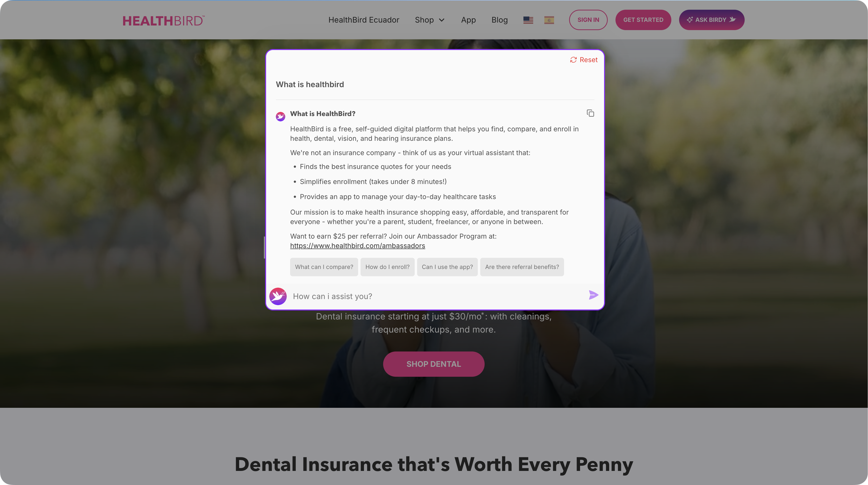Switch language using the US flag icon
This screenshot has height=485, width=868.
pyautogui.click(x=528, y=20)
